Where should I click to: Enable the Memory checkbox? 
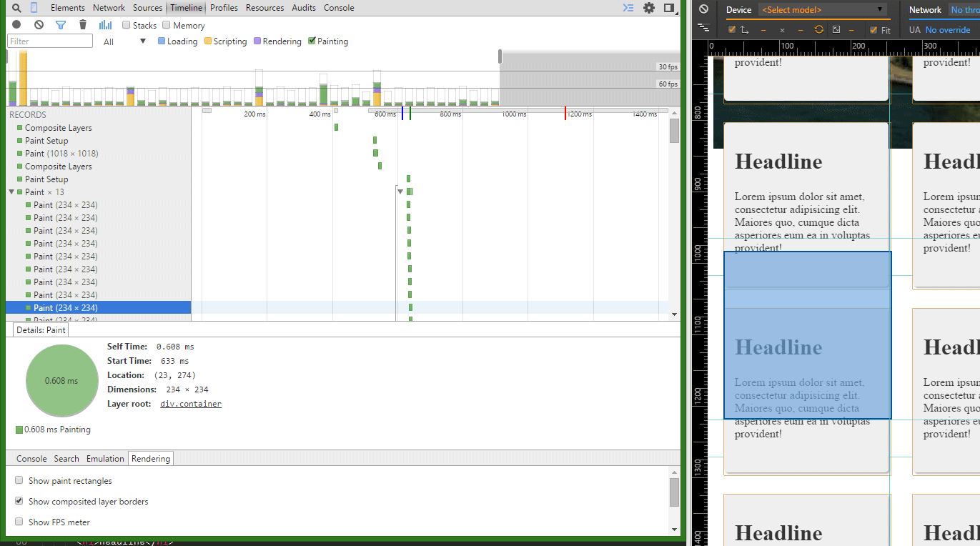pyautogui.click(x=167, y=25)
